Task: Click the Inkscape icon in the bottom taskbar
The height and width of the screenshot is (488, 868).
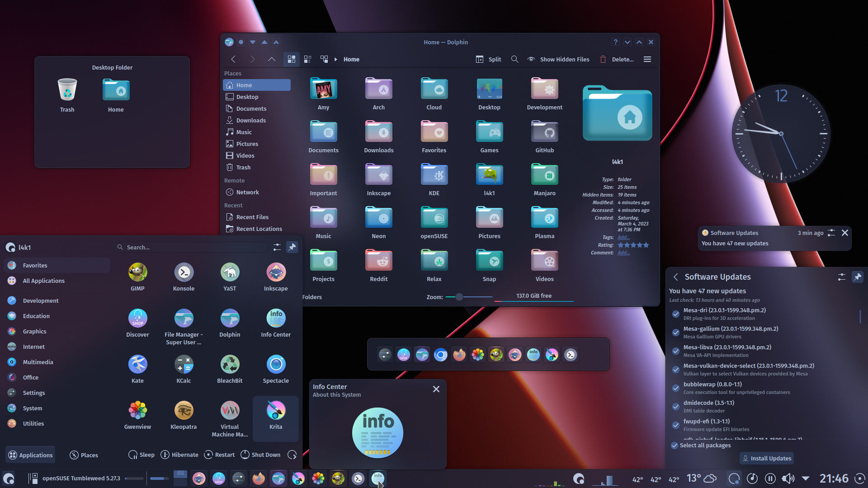Action: pyautogui.click(x=199, y=478)
